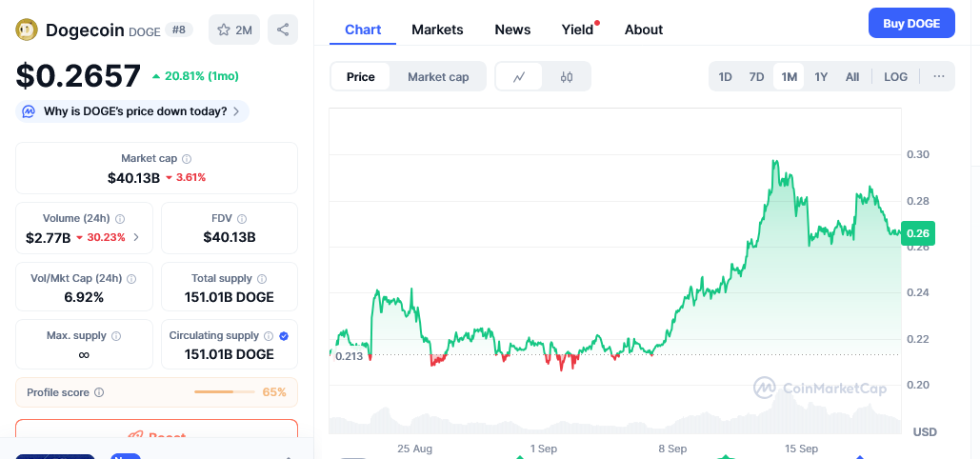Open the About tab

click(x=644, y=30)
